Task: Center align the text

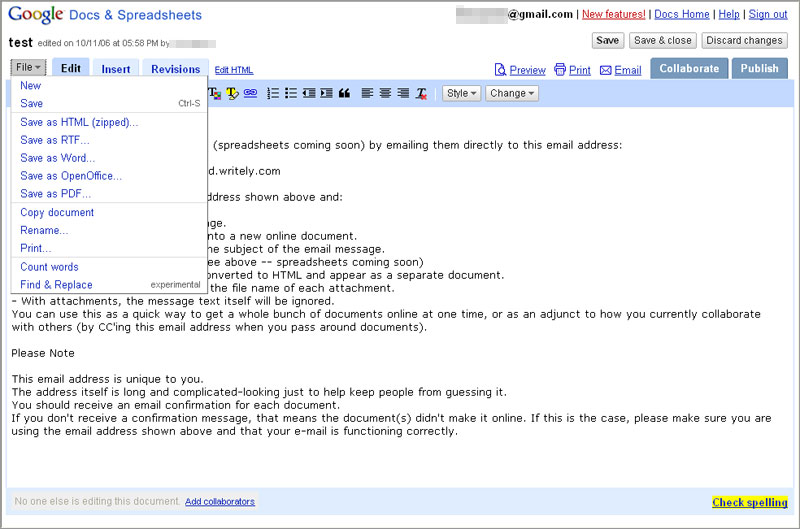Action: pyautogui.click(x=385, y=93)
